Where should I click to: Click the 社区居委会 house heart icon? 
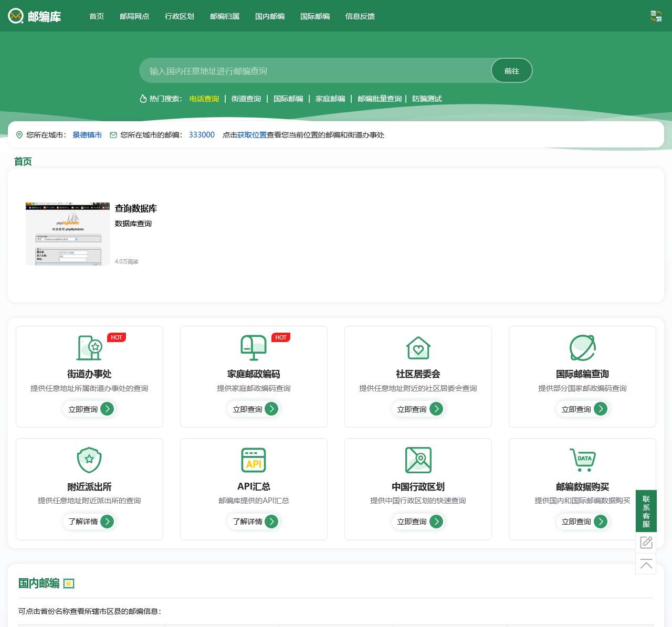click(418, 347)
